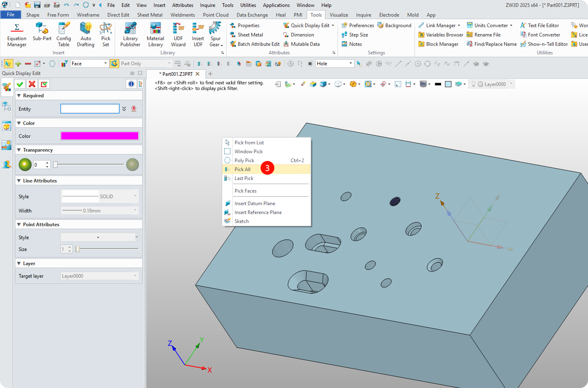Click the Sub-Part insert icon
The height and width of the screenshot is (388, 588).
pyautogui.click(x=42, y=32)
